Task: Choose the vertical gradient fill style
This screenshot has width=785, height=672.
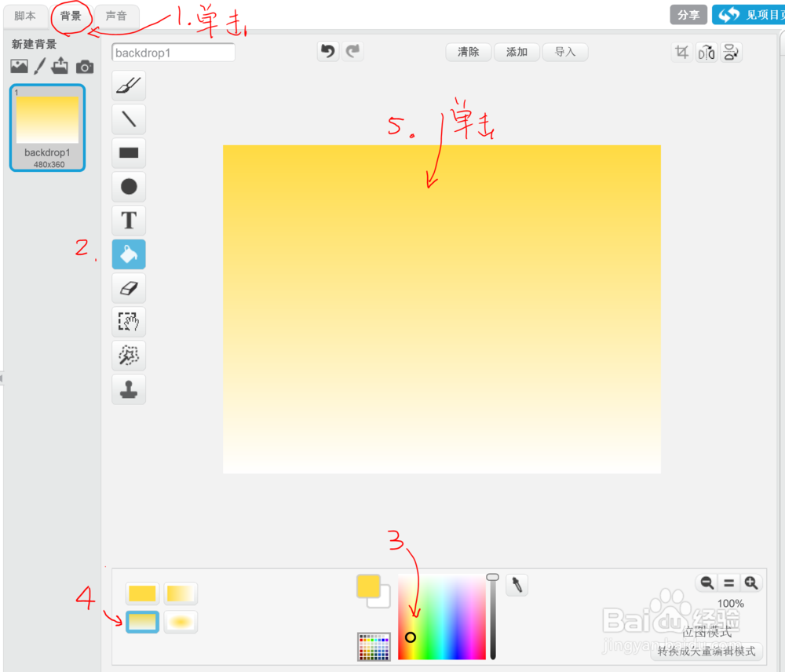Action: pos(142,622)
